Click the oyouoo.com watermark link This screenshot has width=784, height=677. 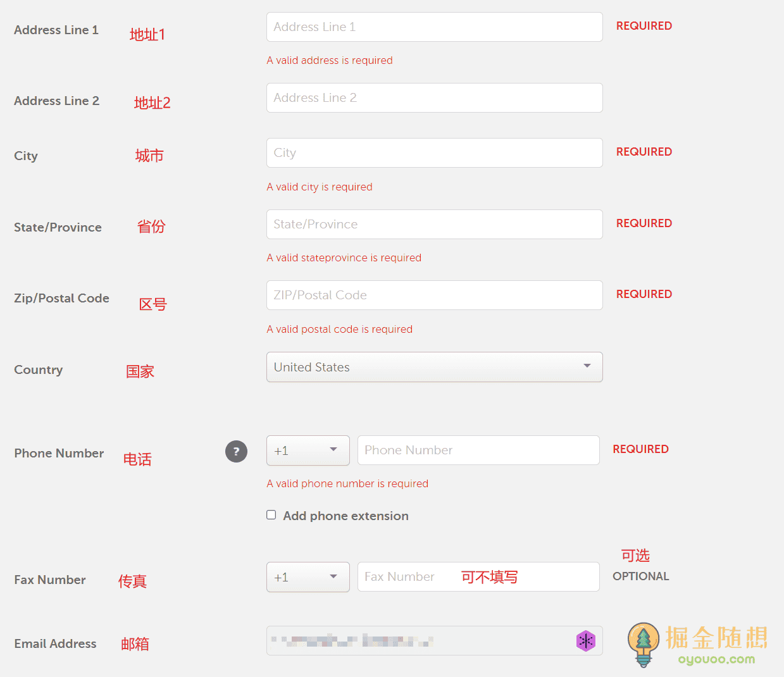point(716,660)
